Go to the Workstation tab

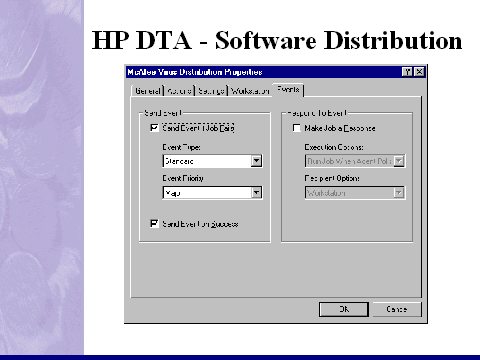point(250,91)
